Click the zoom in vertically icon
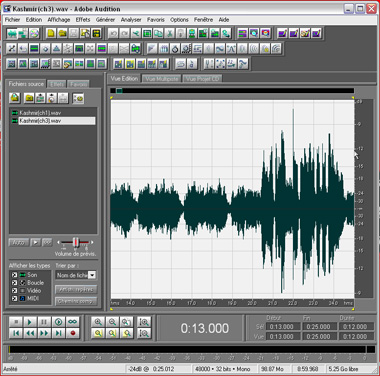Image resolution: width=380 pixels, height=376 pixels. point(144,322)
